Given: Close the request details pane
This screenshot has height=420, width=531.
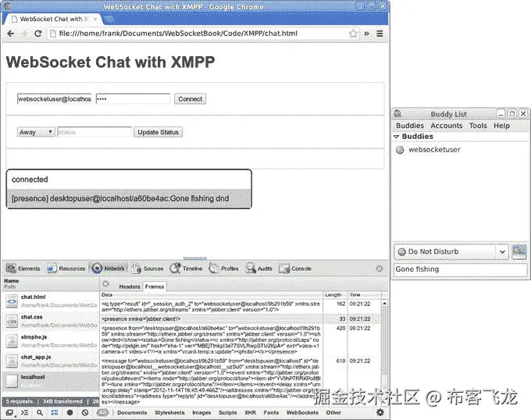Looking at the screenshot, I should 105,283.
